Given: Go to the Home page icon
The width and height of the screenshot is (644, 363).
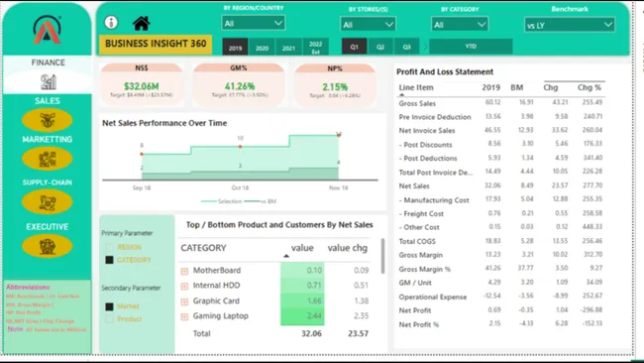Looking at the screenshot, I should (142, 23).
